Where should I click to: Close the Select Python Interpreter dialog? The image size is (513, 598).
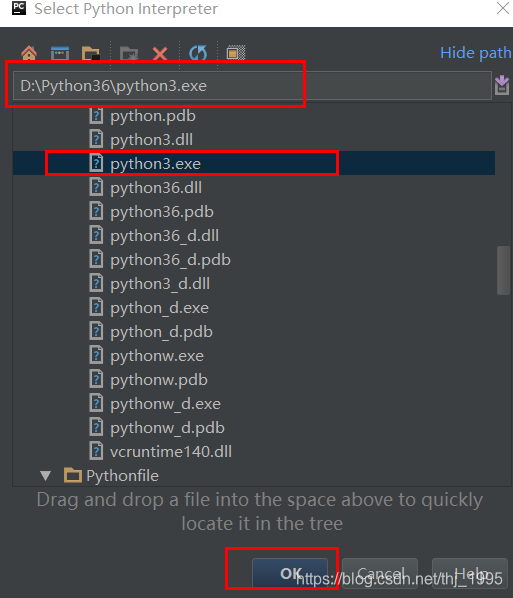tap(503, 8)
